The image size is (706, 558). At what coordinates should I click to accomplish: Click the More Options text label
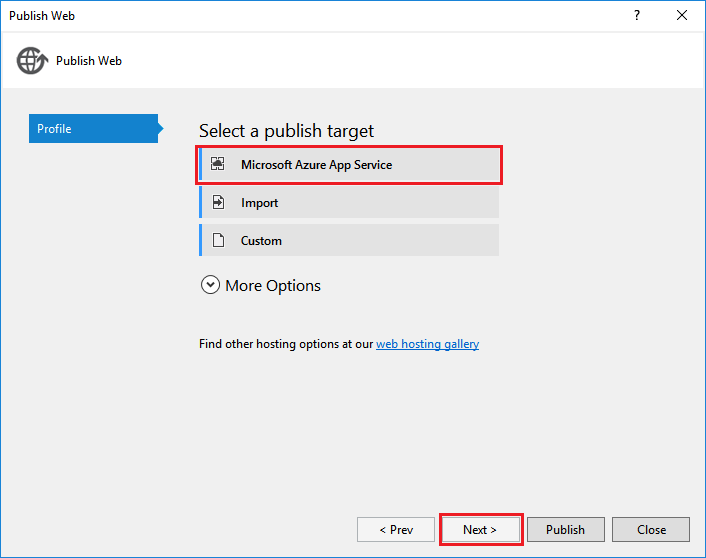(273, 286)
